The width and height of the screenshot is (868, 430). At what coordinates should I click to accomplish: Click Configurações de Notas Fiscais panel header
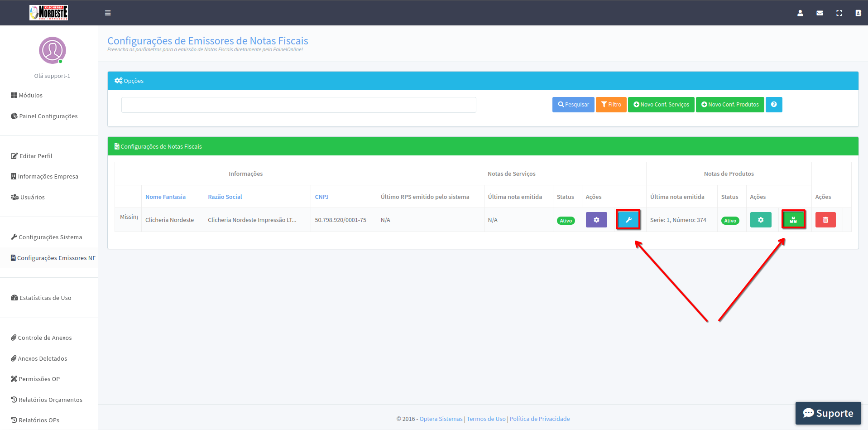click(x=483, y=146)
